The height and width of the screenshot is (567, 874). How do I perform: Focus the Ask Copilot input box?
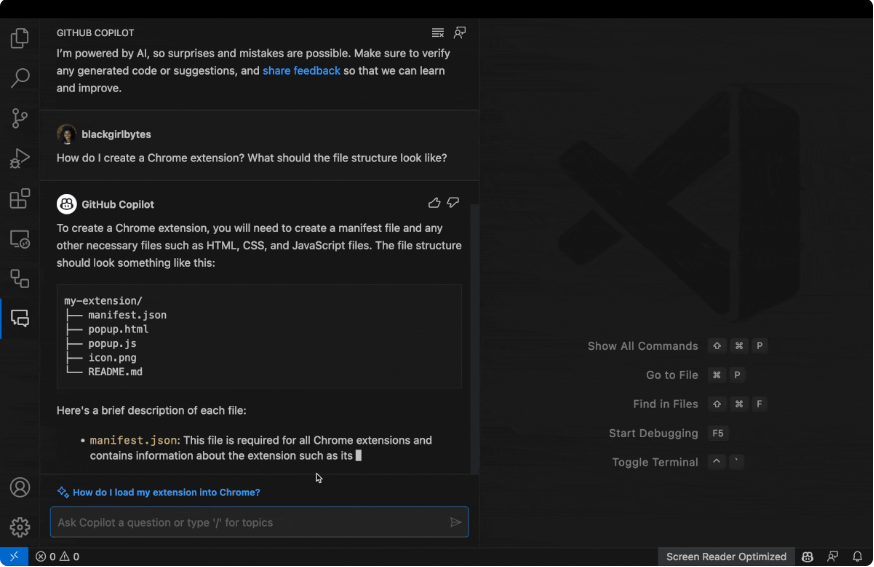coord(259,522)
